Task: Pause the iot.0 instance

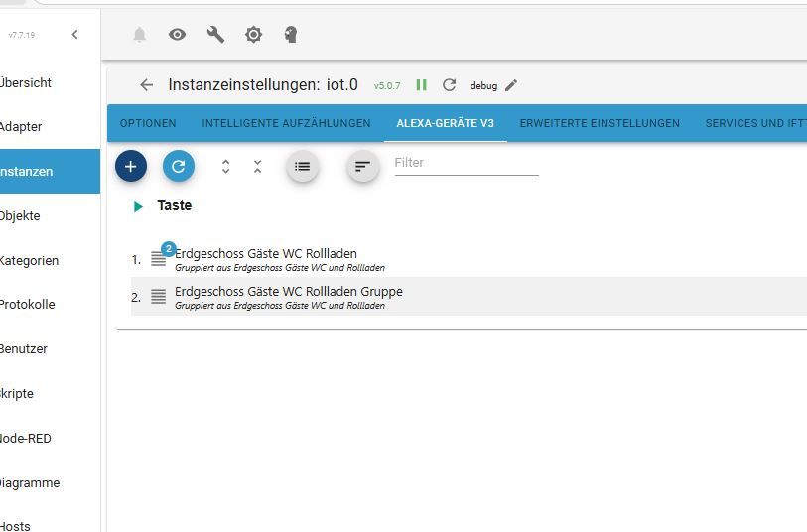Action: [422, 85]
